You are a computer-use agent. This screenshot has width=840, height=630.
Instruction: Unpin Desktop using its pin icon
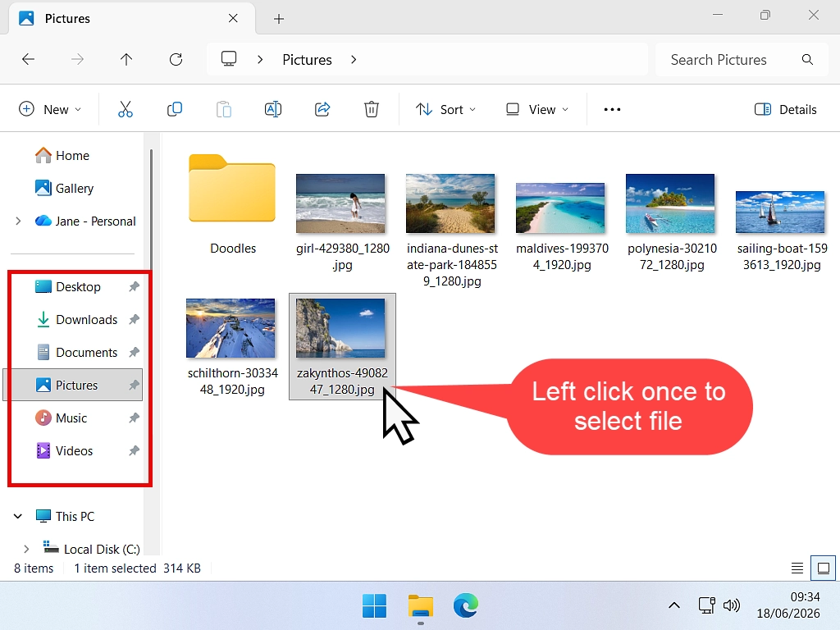coord(134,286)
